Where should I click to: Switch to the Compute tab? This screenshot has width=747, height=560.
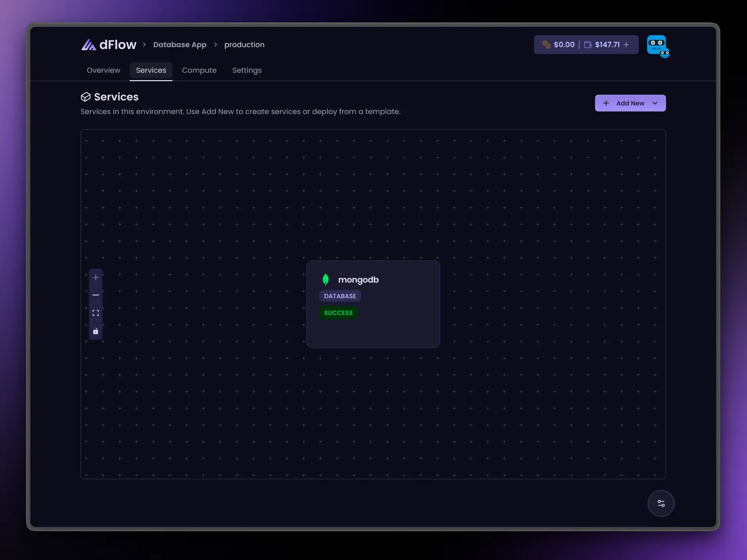point(199,70)
